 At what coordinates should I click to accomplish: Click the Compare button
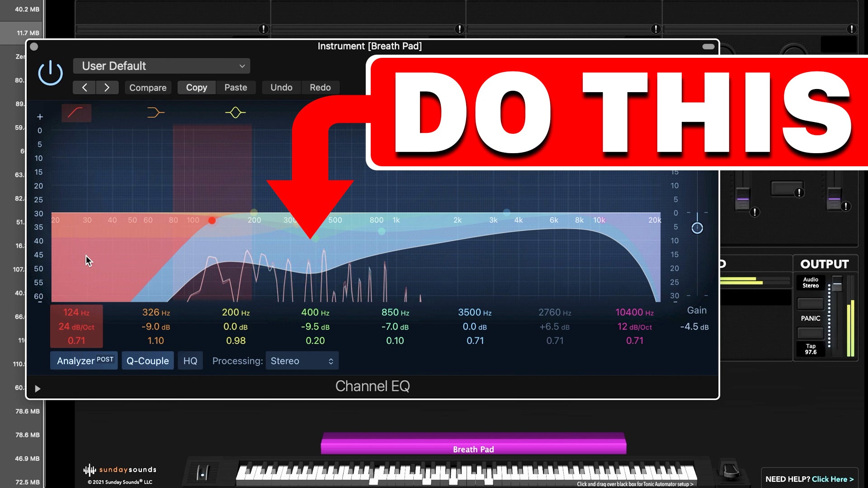[147, 87]
